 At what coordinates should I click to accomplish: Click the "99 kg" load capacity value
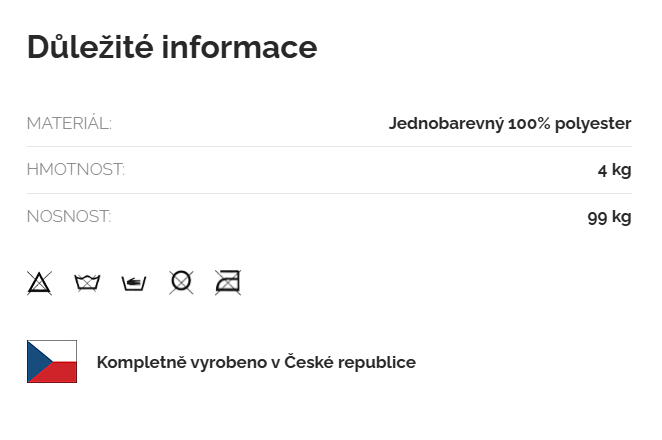coord(609,216)
